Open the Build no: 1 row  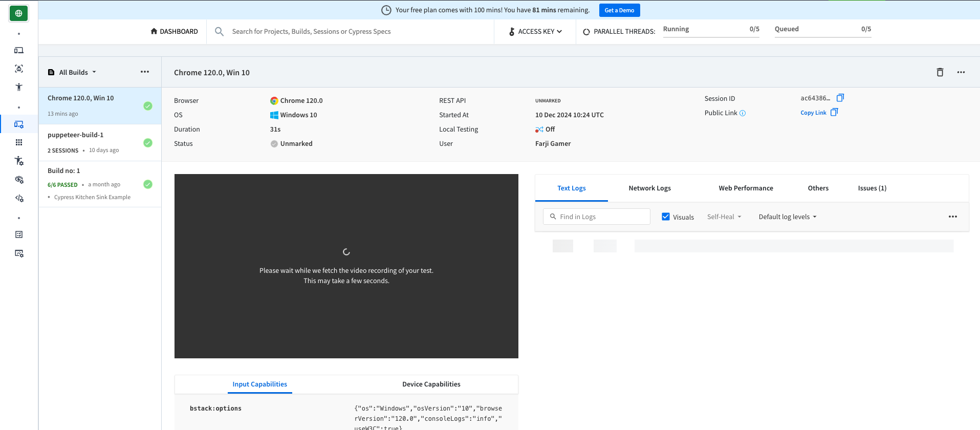tap(100, 184)
